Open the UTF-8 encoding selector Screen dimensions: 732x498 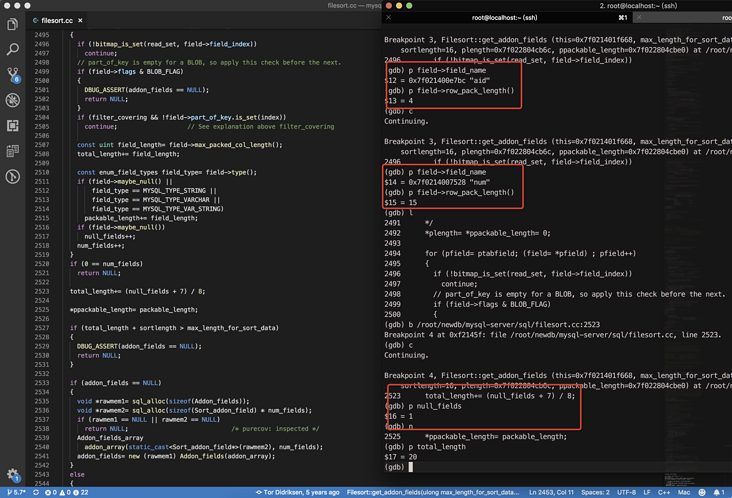626,492
